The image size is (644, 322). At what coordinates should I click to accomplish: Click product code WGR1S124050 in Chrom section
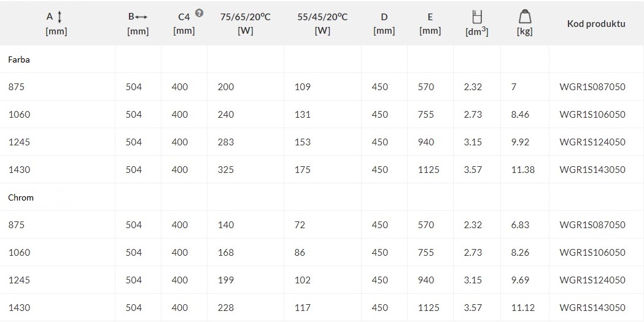click(592, 280)
